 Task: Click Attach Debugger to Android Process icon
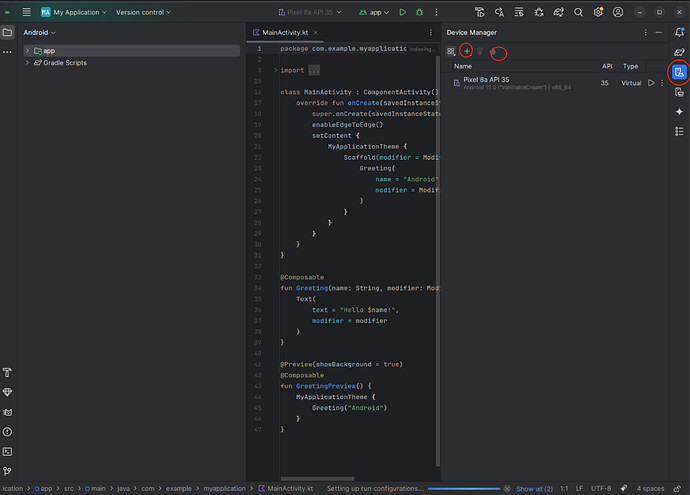tap(539, 12)
